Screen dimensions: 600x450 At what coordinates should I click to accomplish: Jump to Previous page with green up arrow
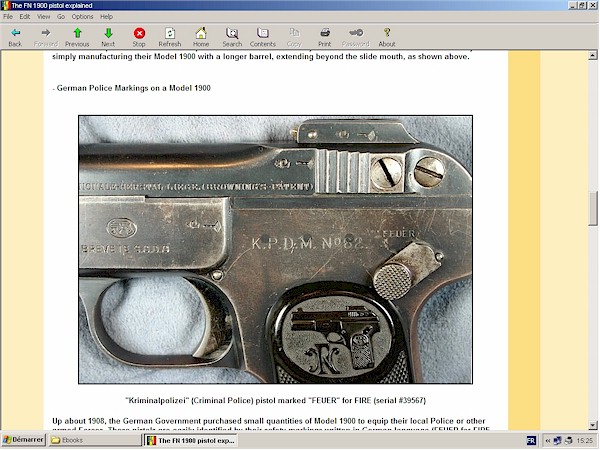point(77,33)
